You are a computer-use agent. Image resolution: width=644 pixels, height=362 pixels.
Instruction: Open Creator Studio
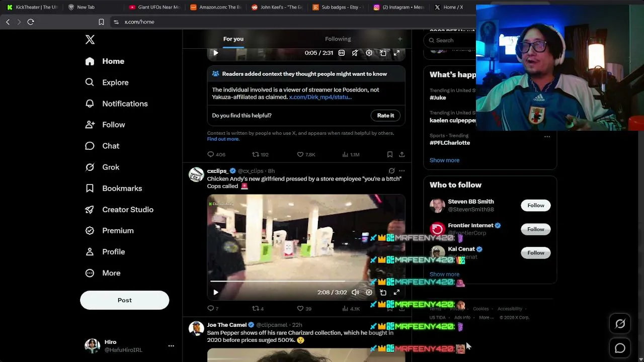(x=119, y=210)
